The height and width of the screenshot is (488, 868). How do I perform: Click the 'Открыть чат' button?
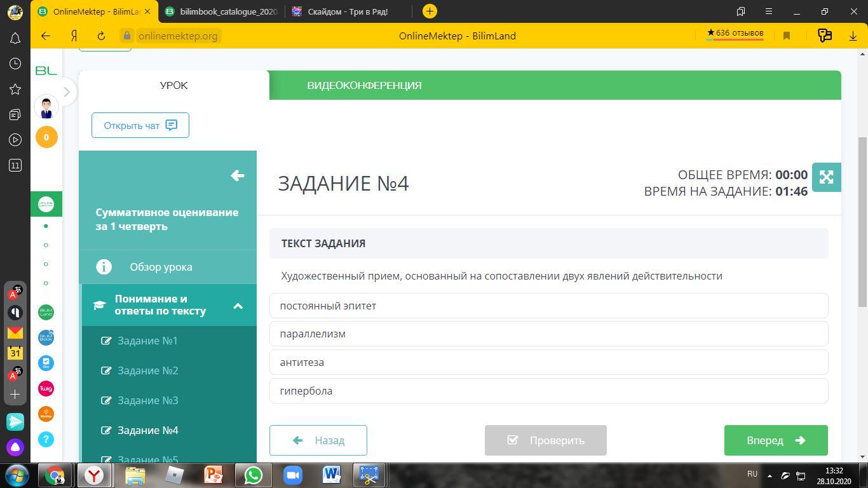pos(140,125)
